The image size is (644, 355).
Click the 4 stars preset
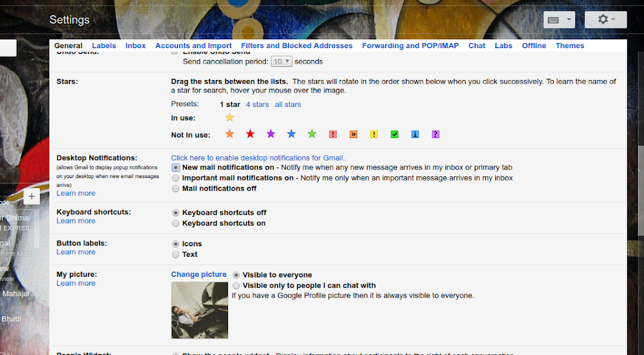257,104
